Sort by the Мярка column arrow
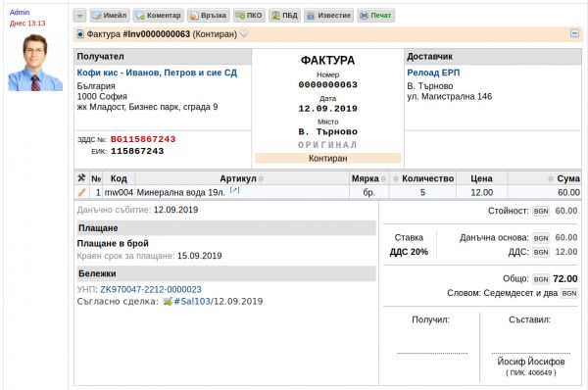Viewport: 588px width, 390px height. [383, 179]
